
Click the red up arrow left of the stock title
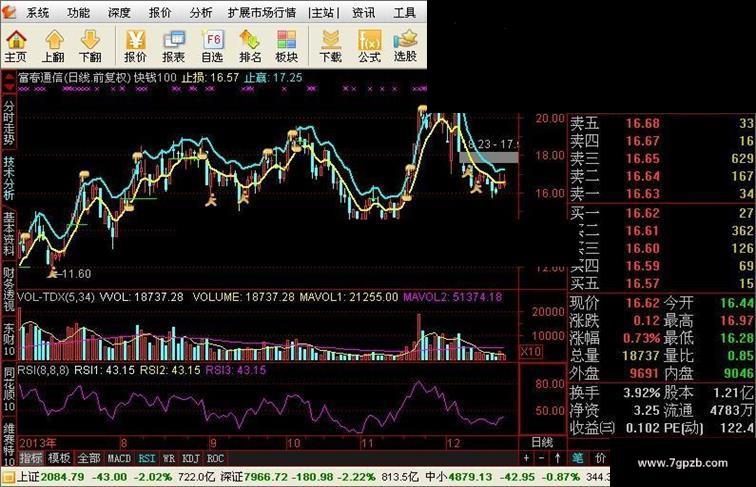point(9,77)
